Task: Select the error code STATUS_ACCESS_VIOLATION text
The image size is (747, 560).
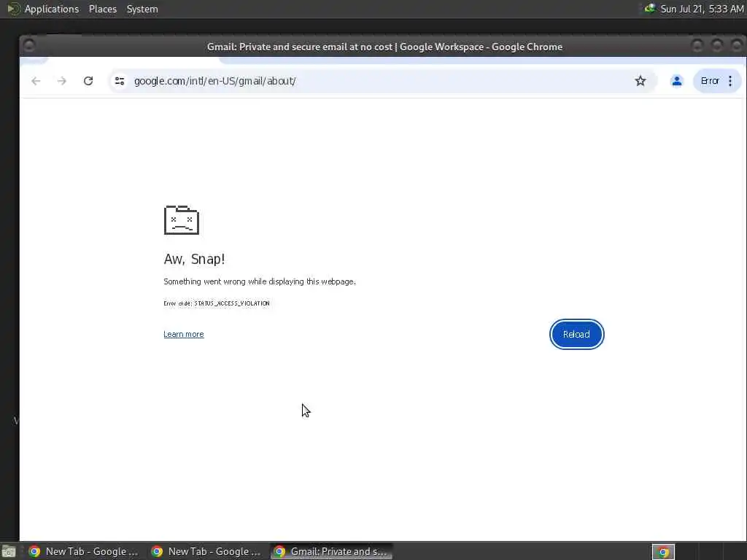Action: 231,303
